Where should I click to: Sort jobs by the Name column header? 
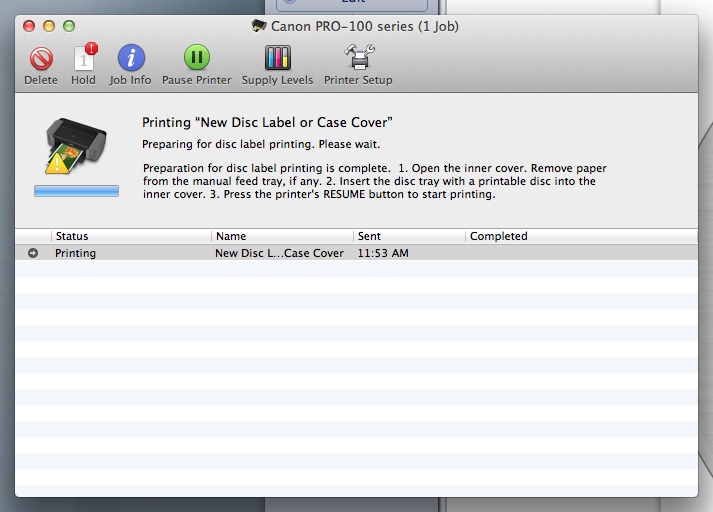coord(281,236)
